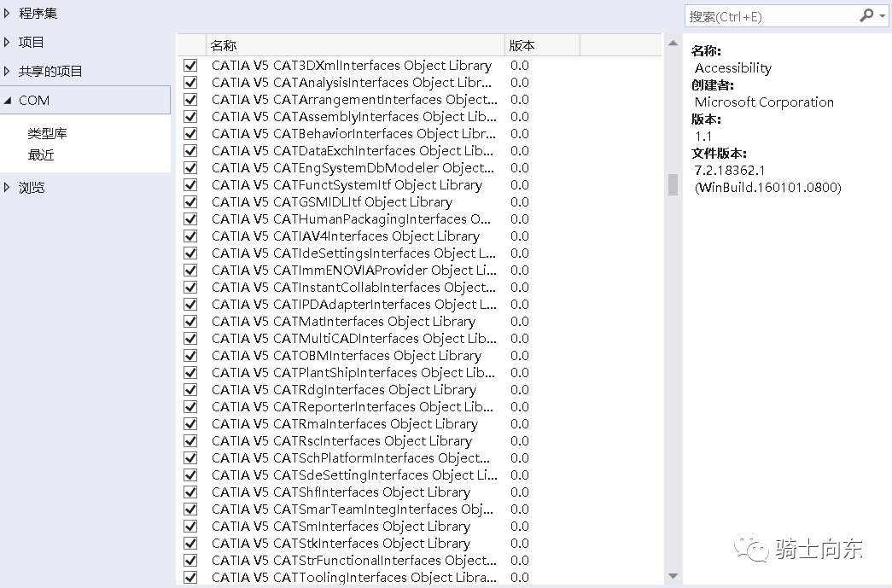Image resolution: width=892 pixels, height=588 pixels.
Task: Click the list scrollbar thumb
Action: 673,185
